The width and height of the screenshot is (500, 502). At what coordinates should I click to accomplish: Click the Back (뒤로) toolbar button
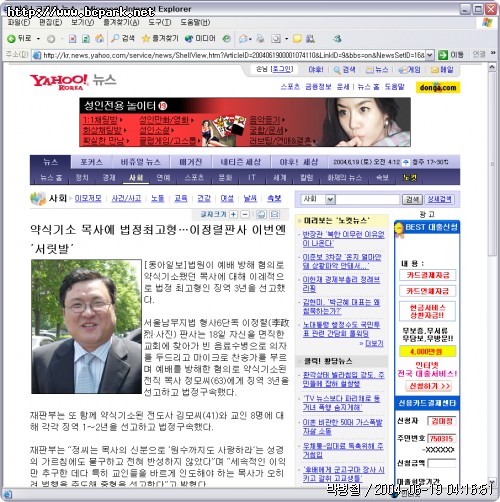pos(19,39)
